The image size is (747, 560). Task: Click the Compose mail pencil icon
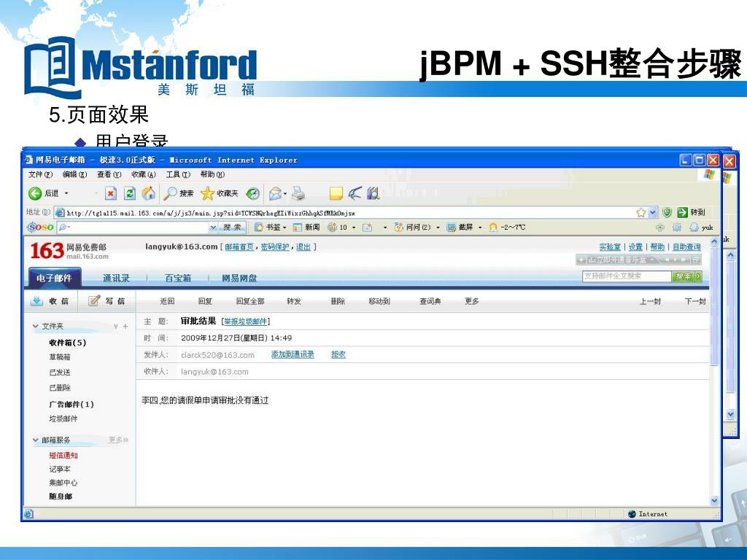94,300
